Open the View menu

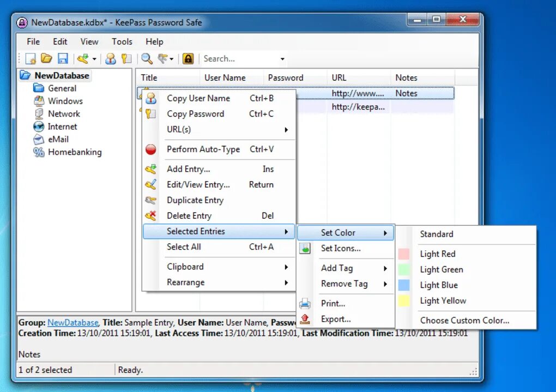point(89,41)
